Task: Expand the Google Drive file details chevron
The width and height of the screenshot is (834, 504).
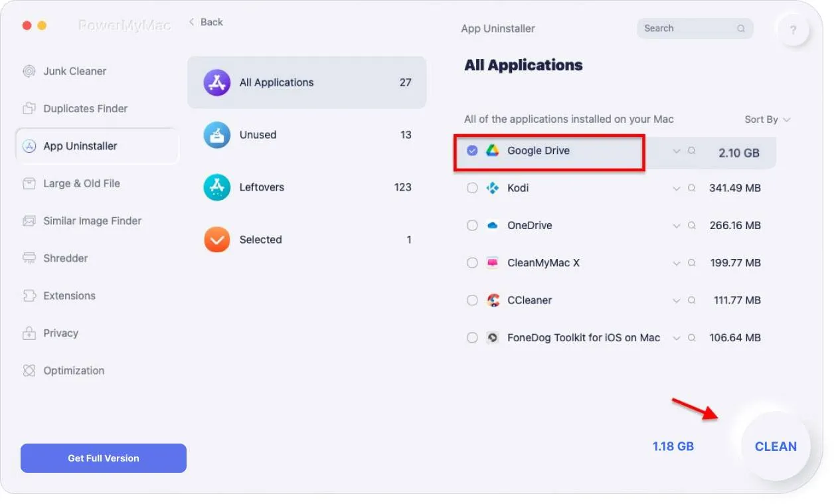Action: coord(677,151)
